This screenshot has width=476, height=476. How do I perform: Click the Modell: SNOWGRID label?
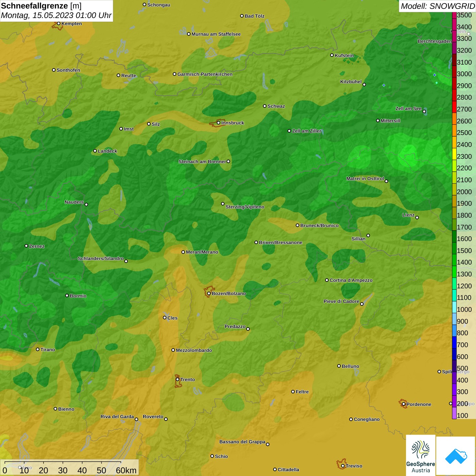point(438,6)
